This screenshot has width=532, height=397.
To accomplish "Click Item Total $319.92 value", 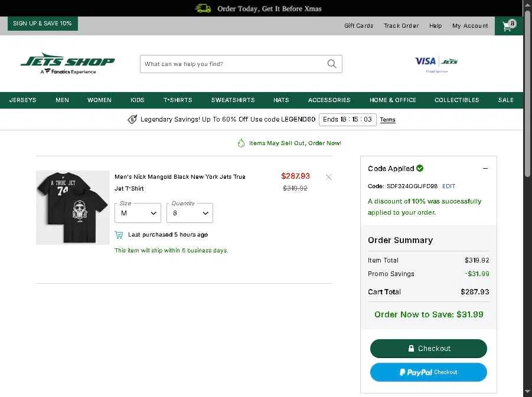I will [476, 260].
